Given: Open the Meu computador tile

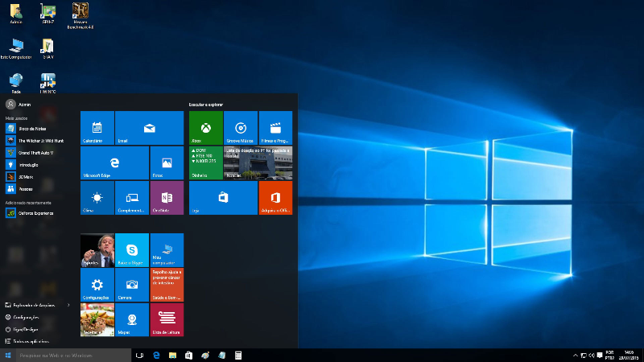Looking at the screenshot, I should click(167, 250).
